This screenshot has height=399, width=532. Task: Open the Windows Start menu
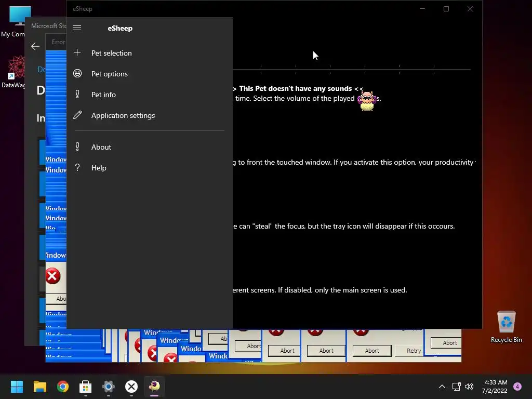click(17, 387)
